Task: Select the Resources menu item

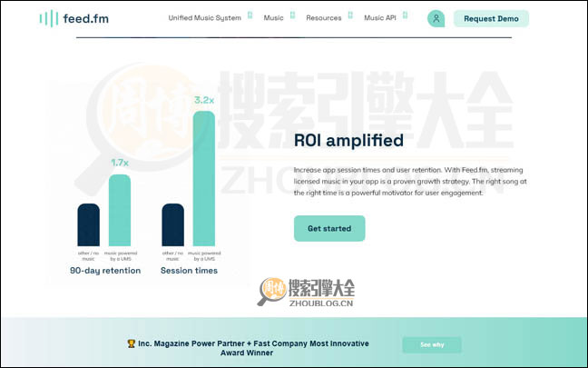Action: 324,18
